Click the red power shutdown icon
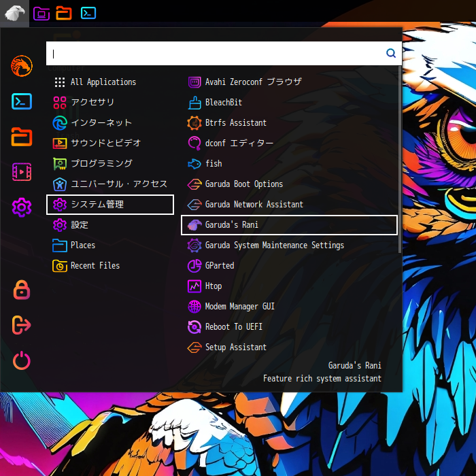 pos(22,360)
